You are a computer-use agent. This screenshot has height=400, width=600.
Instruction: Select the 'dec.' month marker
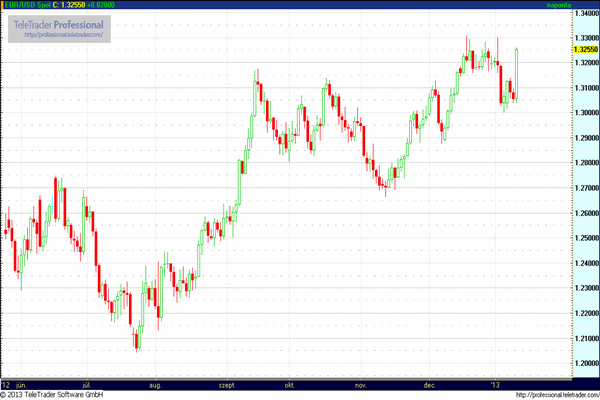click(x=429, y=384)
